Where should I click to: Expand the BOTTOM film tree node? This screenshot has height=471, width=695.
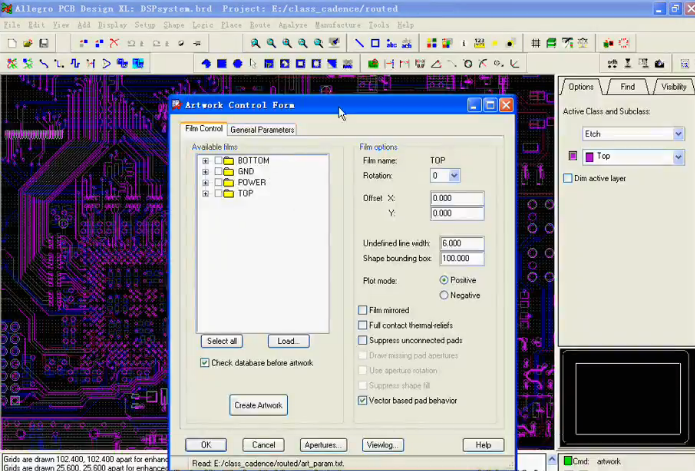click(205, 160)
